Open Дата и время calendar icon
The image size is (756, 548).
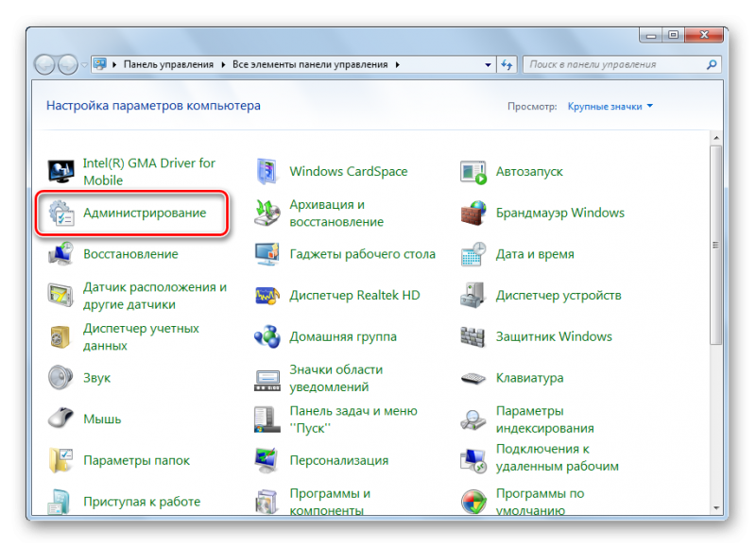tap(473, 254)
